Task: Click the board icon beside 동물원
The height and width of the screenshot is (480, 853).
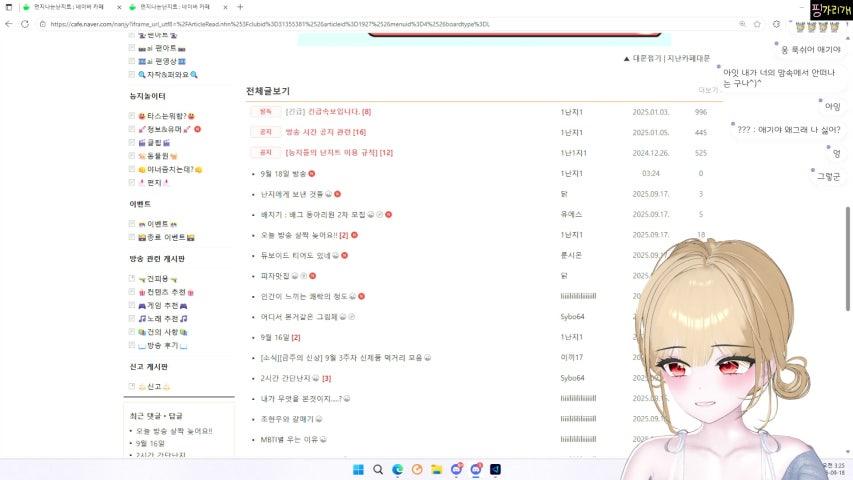Action: (x=132, y=156)
